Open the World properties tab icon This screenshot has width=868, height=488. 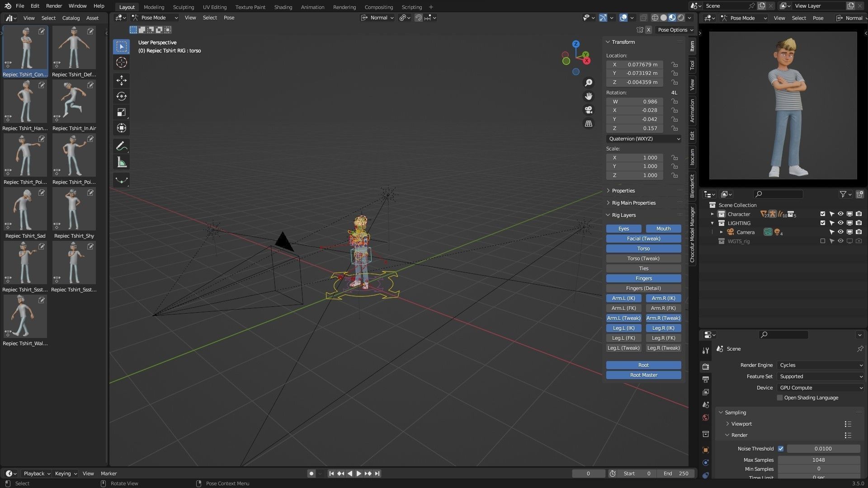[x=706, y=418]
